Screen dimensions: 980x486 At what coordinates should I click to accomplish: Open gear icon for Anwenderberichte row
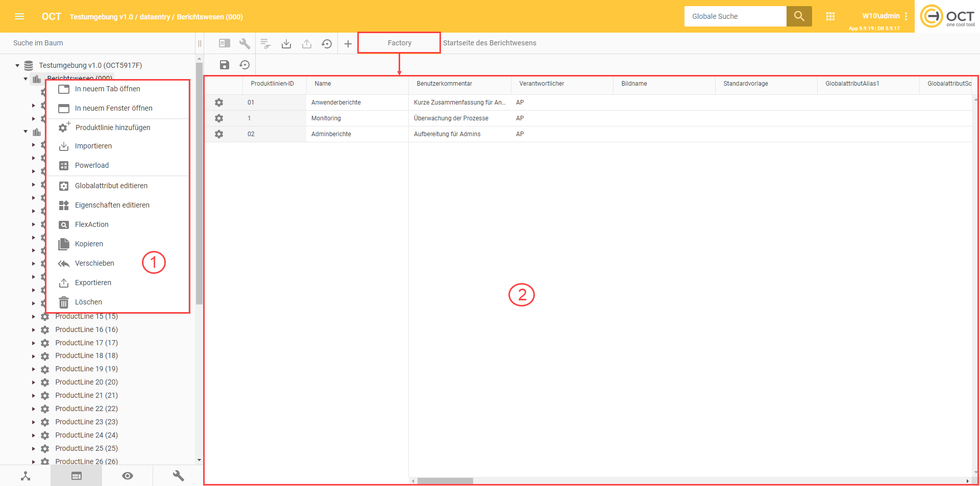coord(219,103)
